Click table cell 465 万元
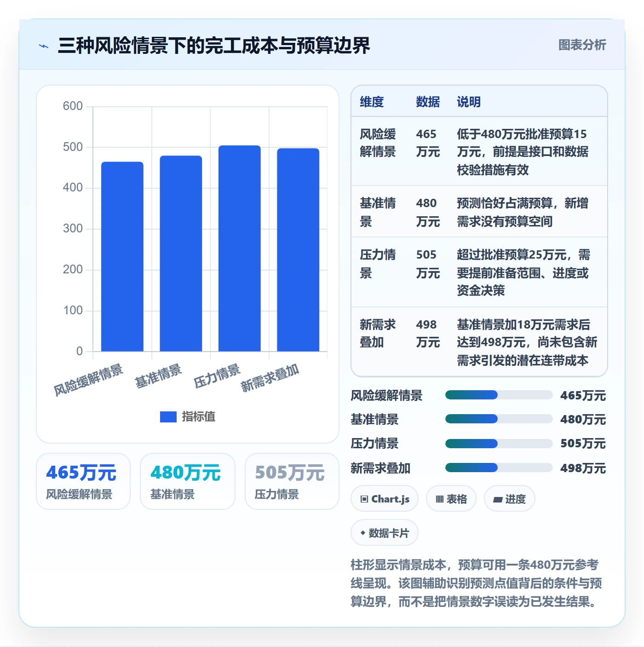Viewport: 644px width, 647px height. (428, 143)
